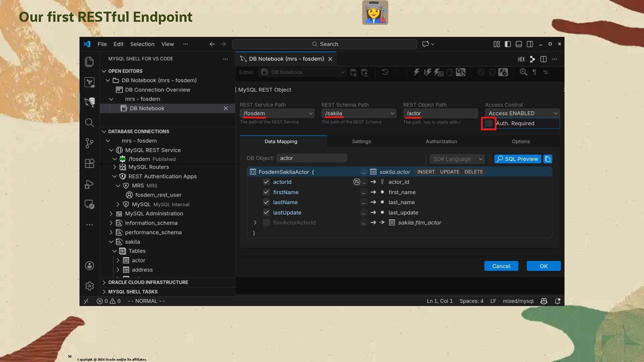
Task: Click the find magnifier icon in notebook toolbar
Action: (523, 72)
